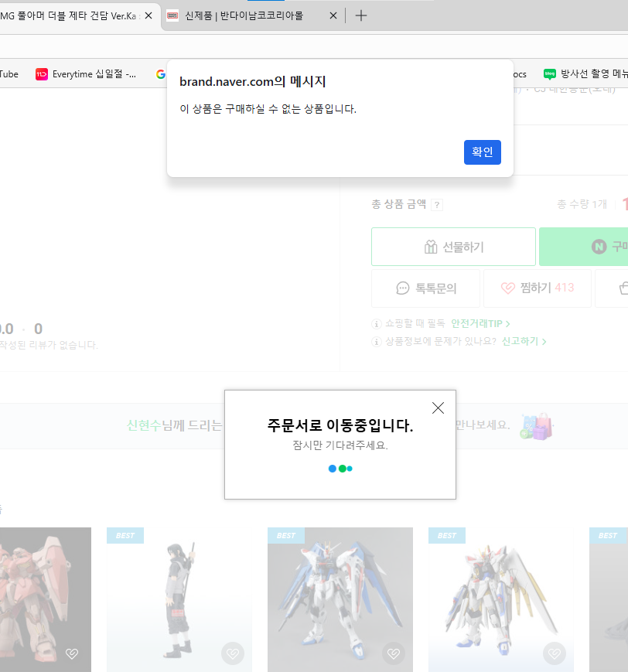
Task: Click the Google bookmark icon
Action: click(160, 74)
